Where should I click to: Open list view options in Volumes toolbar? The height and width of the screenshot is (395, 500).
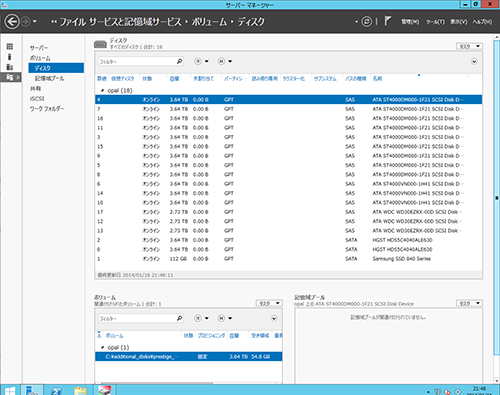pos(202,318)
